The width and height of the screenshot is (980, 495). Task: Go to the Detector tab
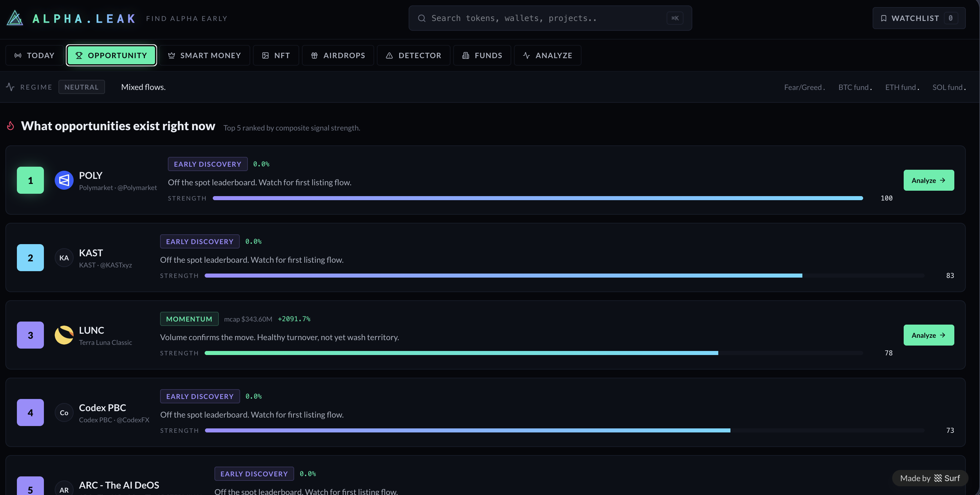pos(414,55)
